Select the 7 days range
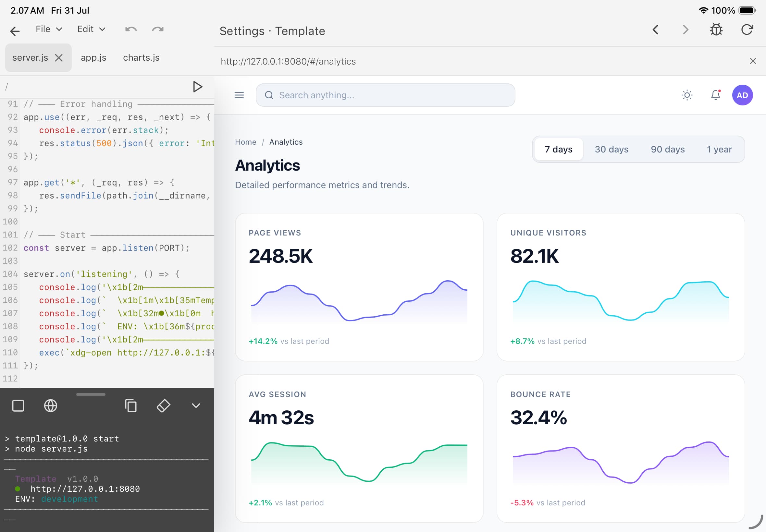The image size is (766, 532). [x=559, y=149]
